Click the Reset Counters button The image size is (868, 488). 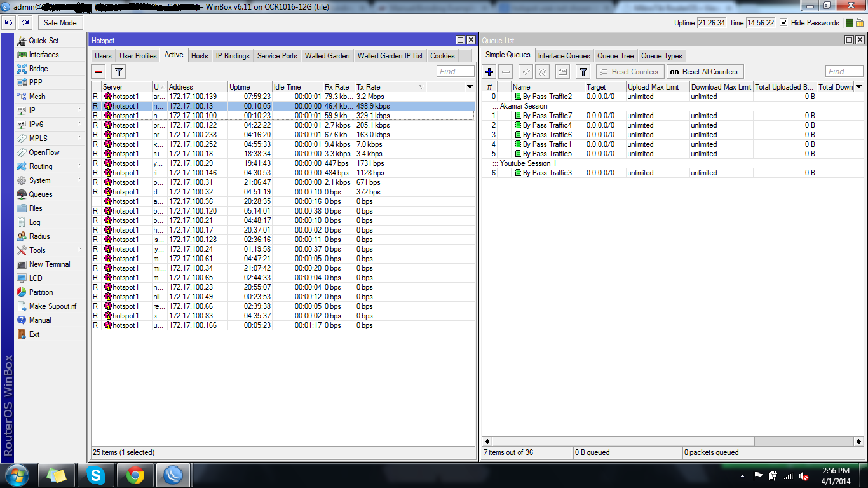[630, 72]
